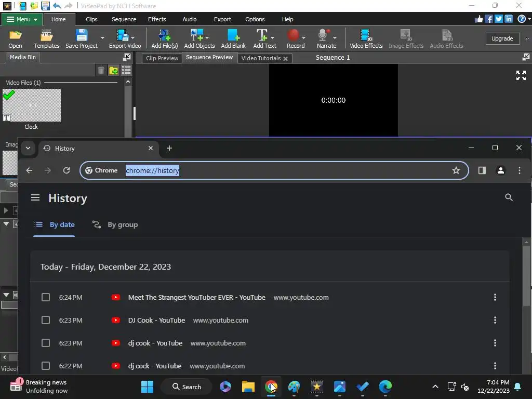Undock the Media Bin panel
532x399 pixels.
pyautogui.click(x=127, y=57)
